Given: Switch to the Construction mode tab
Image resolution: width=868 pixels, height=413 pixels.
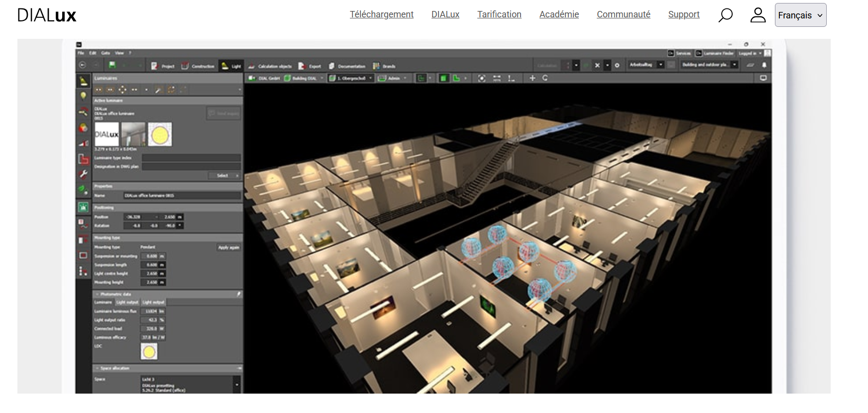Looking at the screenshot, I should click(x=198, y=66).
